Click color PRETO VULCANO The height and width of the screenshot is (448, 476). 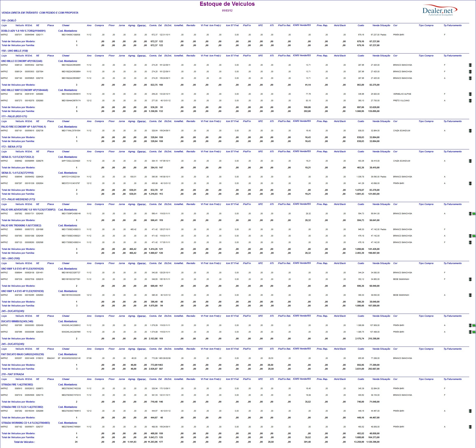pos(401,100)
